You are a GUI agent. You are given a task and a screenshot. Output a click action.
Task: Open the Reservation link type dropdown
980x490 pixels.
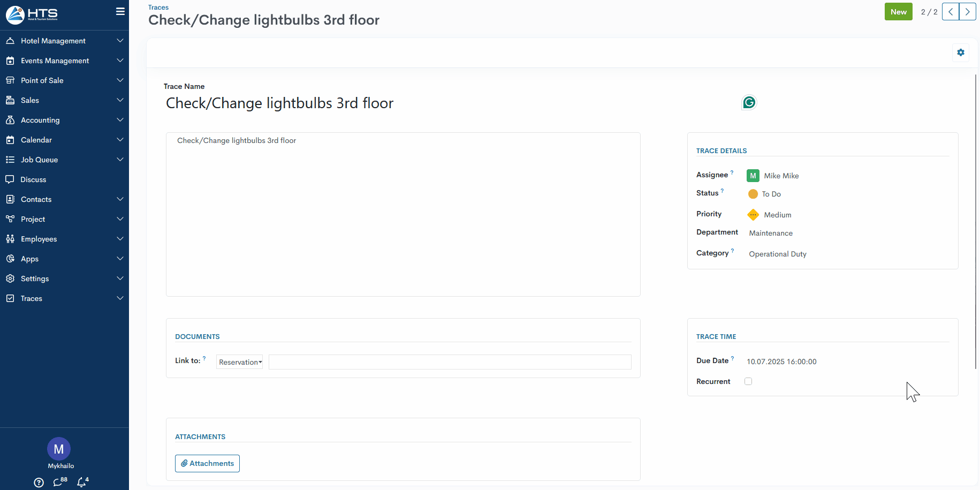[240, 362]
